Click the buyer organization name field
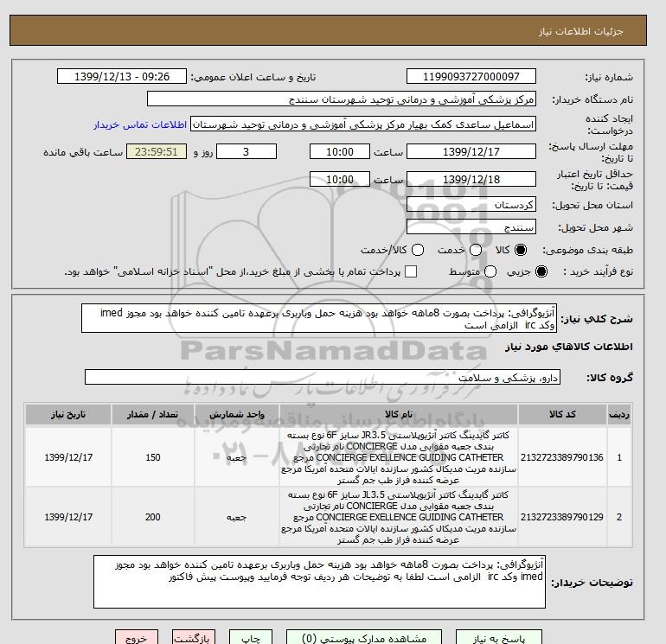The height and width of the screenshot is (644, 666). coord(342,99)
